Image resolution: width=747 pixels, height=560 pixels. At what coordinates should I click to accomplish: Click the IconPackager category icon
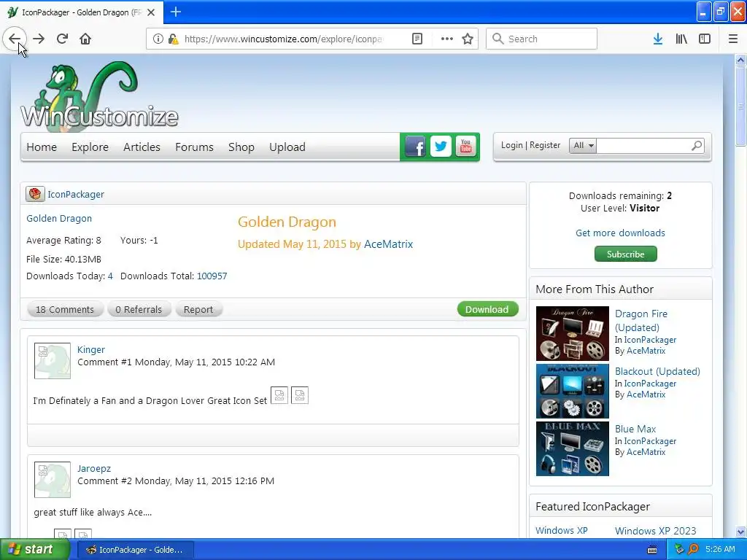click(x=35, y=194)
